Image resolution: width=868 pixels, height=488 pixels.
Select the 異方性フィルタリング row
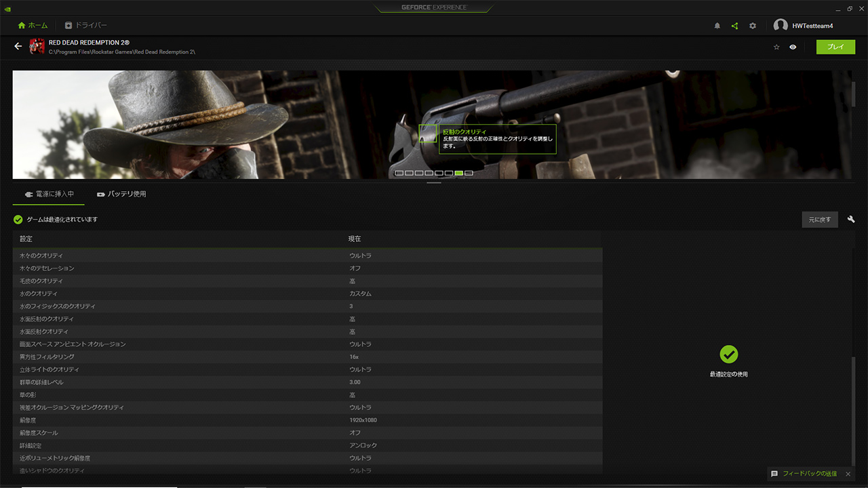coord(307,357)
